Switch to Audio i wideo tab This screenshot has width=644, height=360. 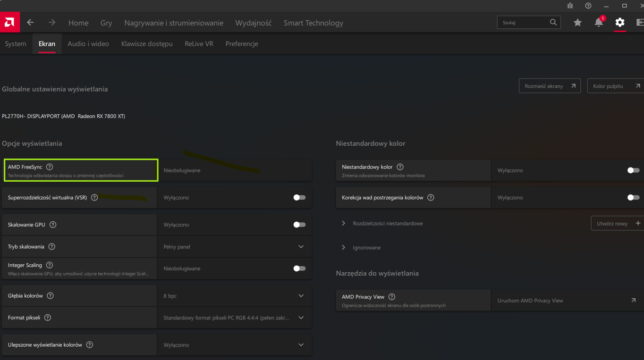(88, 43)
